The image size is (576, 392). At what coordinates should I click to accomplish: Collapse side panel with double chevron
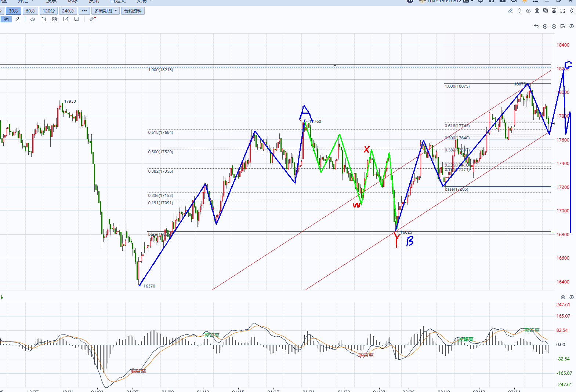[572, 11]
